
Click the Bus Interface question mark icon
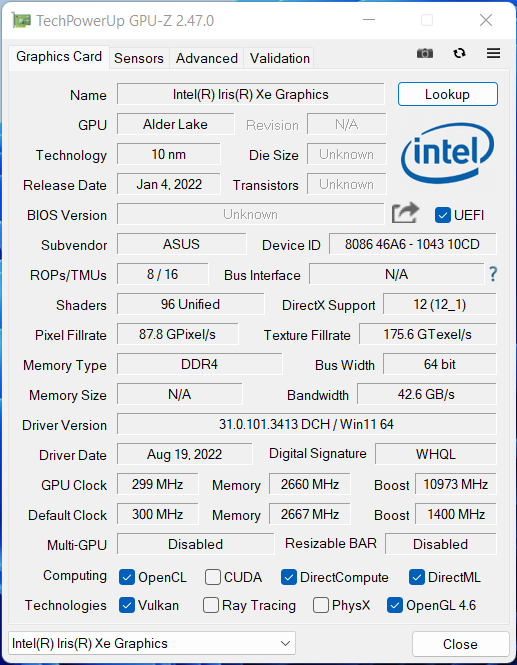[493, 274]
